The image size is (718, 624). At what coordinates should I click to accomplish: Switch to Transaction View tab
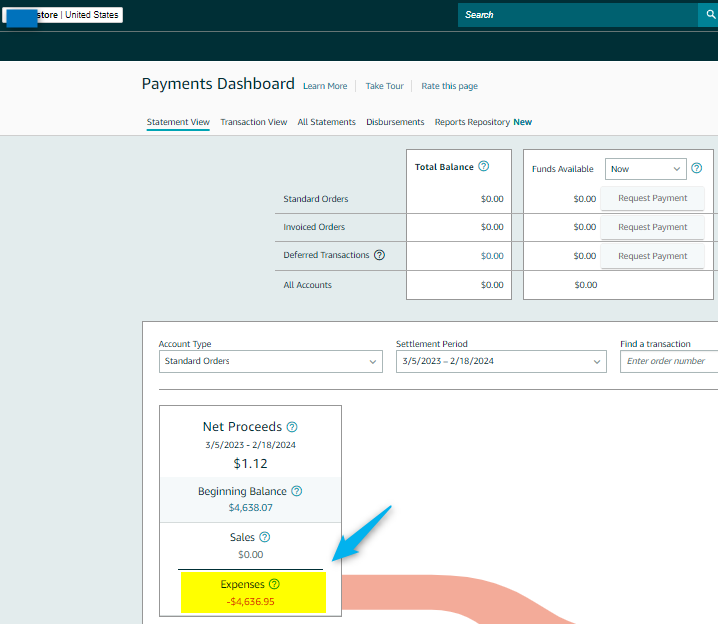click(253, 122)
